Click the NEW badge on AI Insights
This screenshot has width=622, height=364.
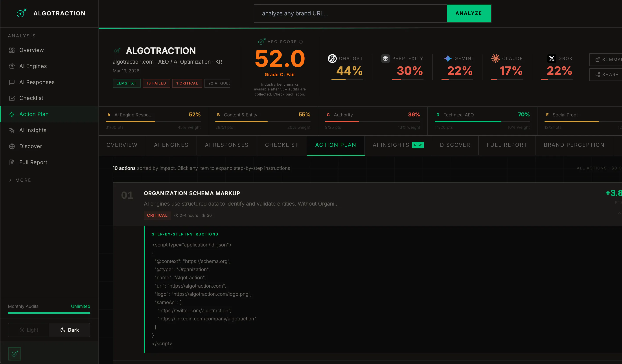click(418, 145)
